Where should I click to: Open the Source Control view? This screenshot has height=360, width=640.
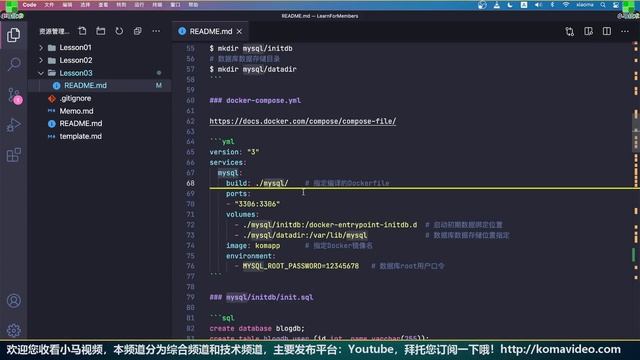[14, 96]
